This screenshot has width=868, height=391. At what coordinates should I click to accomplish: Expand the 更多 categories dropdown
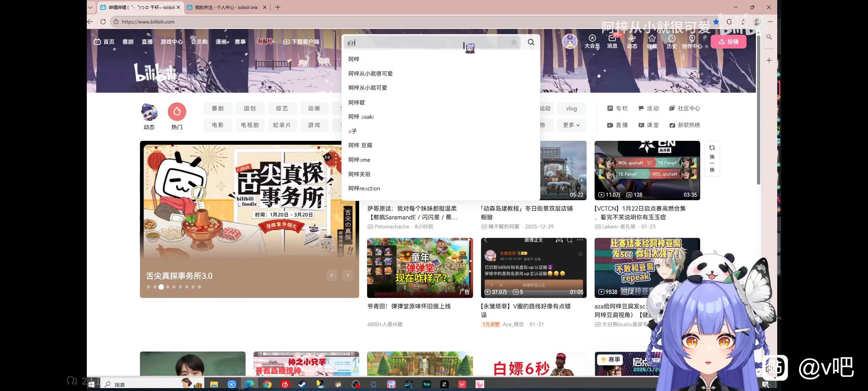(x=571, y=125)
